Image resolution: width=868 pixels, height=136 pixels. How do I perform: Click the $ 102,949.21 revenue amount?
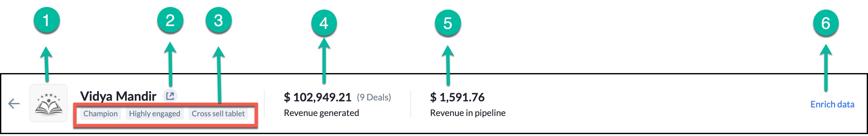point(317,97)
